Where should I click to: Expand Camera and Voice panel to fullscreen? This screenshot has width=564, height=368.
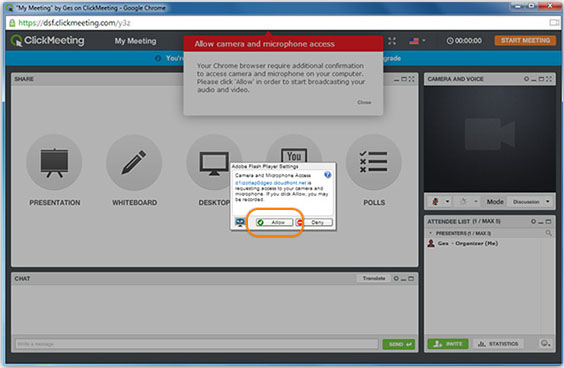[x=549, y=79]
